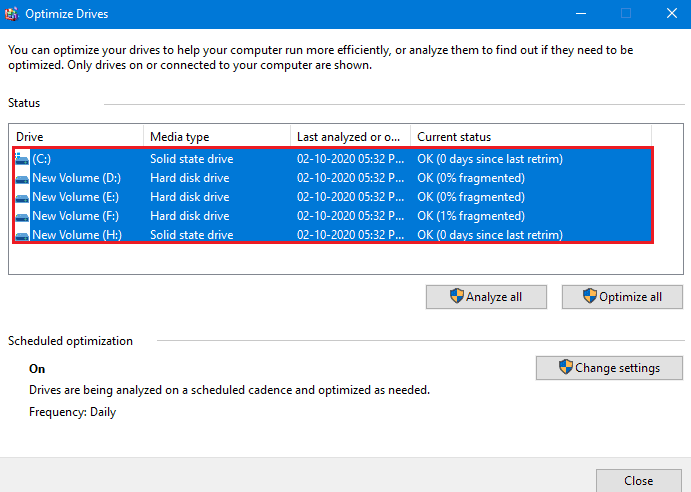Click the E: status OK (0% fragmented)
691x492 pixels.
tap(471, 197)
